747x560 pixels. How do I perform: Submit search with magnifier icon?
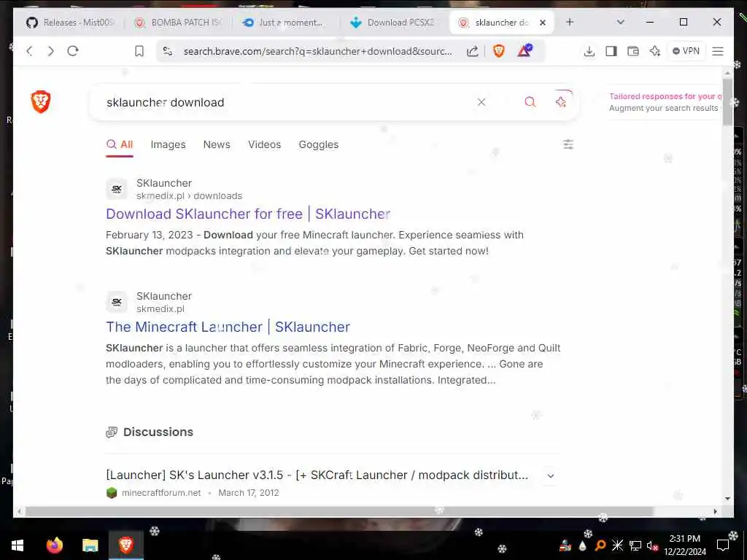(x=530, y=102)
